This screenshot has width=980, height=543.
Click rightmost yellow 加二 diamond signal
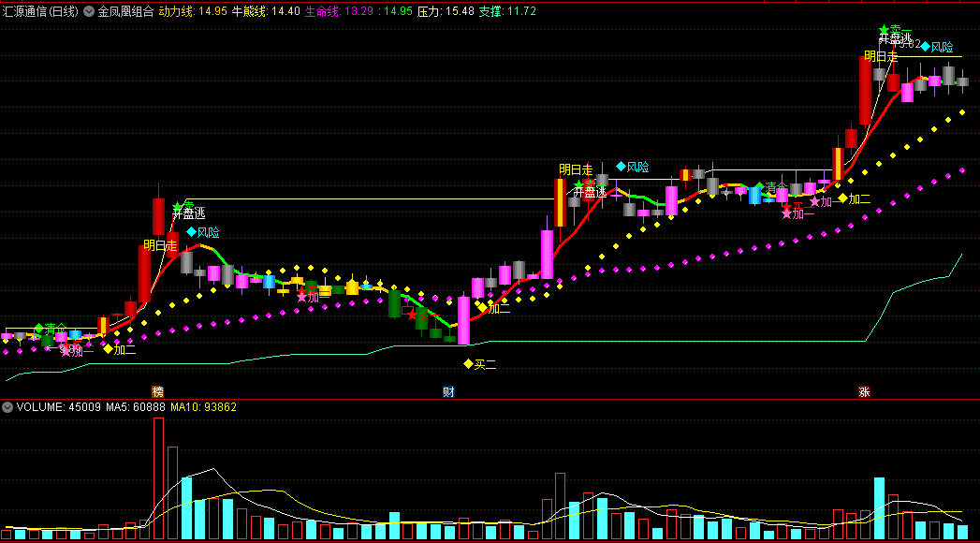pos(842,198)
